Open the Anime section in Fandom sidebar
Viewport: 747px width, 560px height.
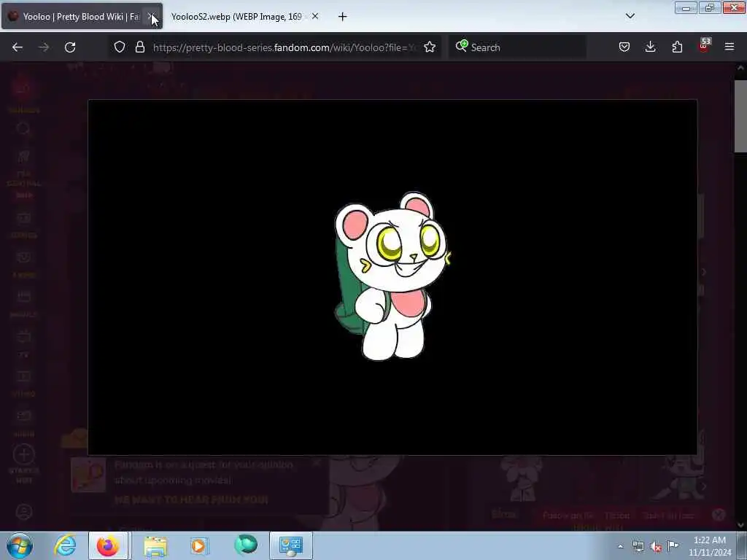[x=23, y=264]
